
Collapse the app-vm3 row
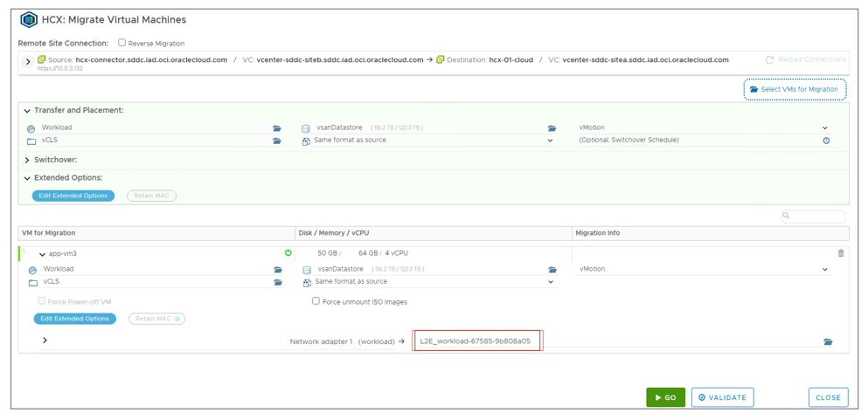(x=42, y=254)
